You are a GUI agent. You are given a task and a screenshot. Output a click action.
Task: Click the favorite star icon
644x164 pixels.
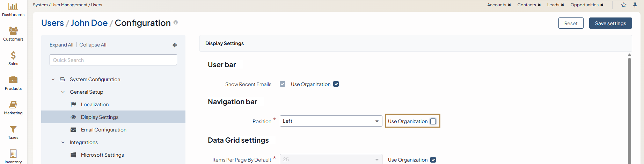click(x=624, y=5)
